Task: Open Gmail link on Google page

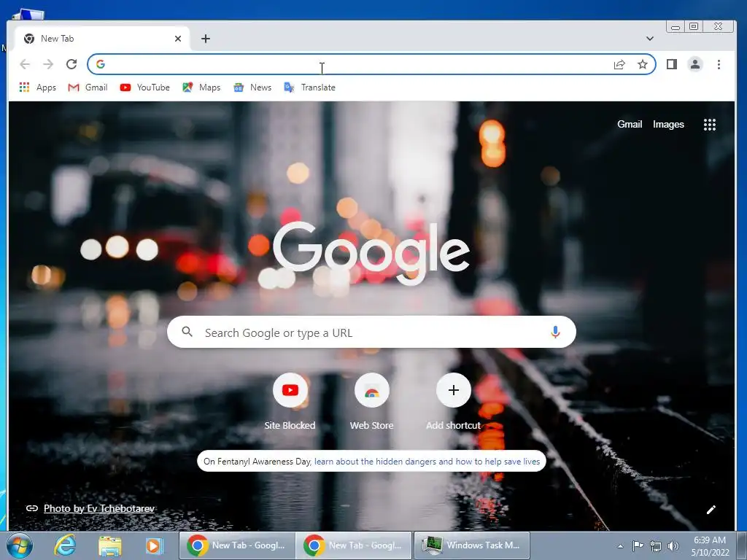Action: pos(630,124)
